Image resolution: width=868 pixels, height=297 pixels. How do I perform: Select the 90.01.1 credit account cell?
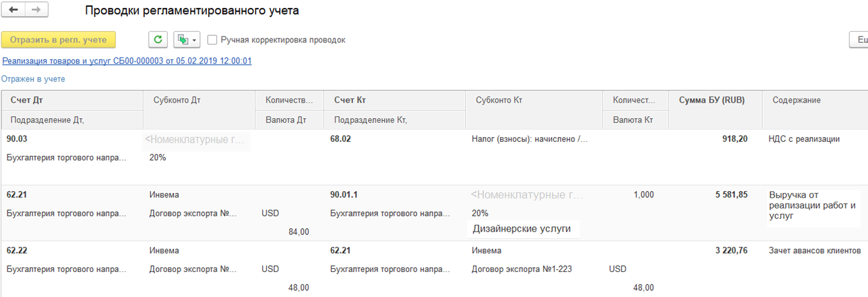pyautogui.click(x=344, y=194)
